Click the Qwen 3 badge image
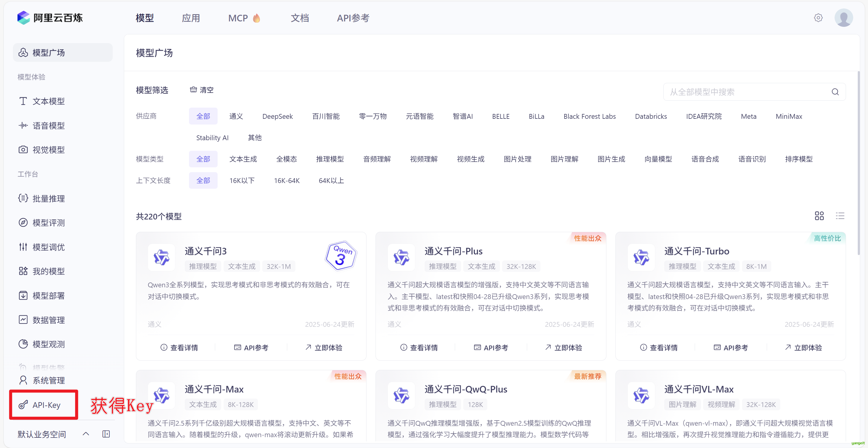The width and height of the screenshot is (868, 448). 341,256
